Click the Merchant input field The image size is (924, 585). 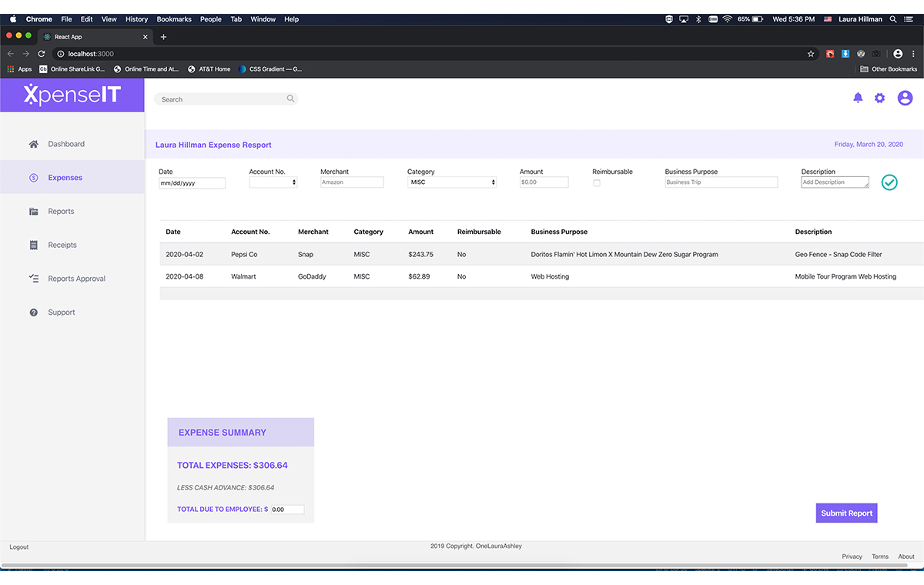pos(352,182)
